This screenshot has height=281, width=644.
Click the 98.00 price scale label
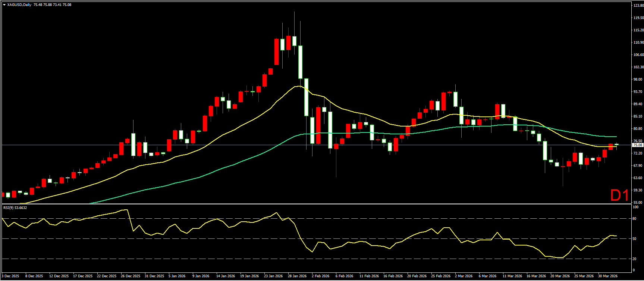[x=638, y=79]
